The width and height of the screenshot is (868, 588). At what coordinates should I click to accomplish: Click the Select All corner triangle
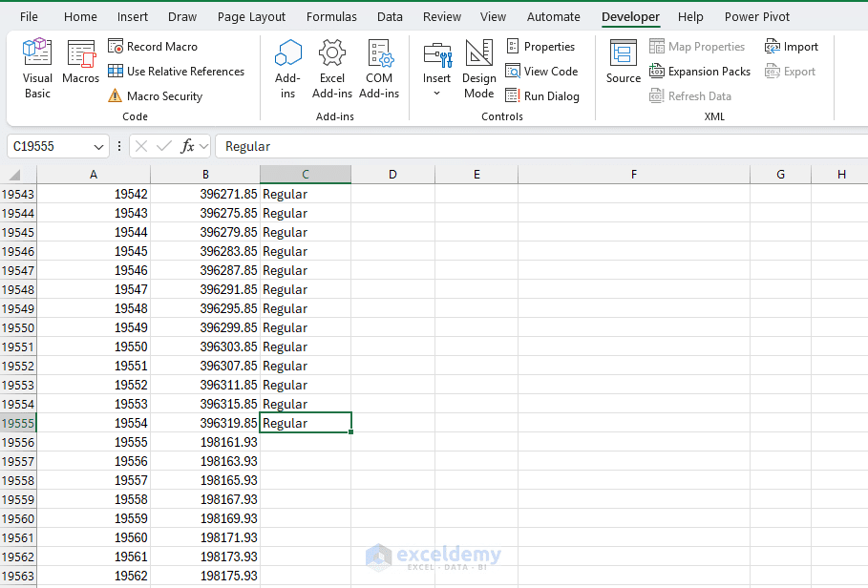[x=15, y=175]
